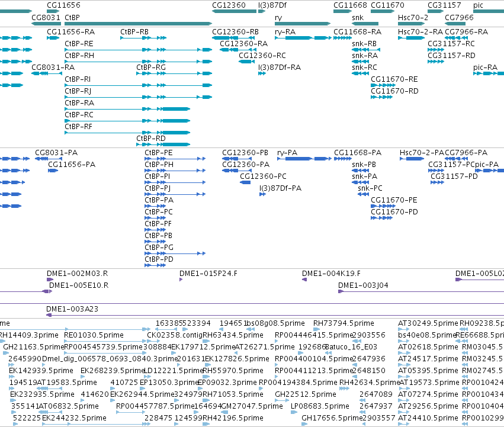Select the CG12360-RC transcript label
Viewport: 504px width, 427px height.
(x=262, y=56)
